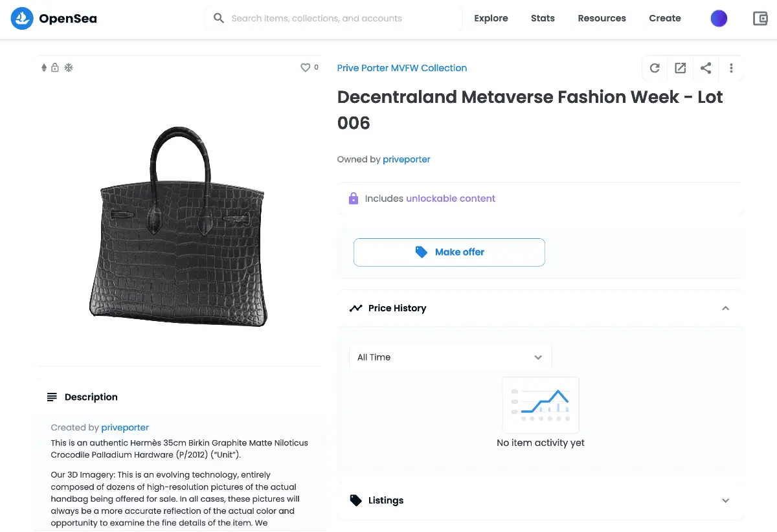Open the account avatar circle

click(x=719, y=19)
